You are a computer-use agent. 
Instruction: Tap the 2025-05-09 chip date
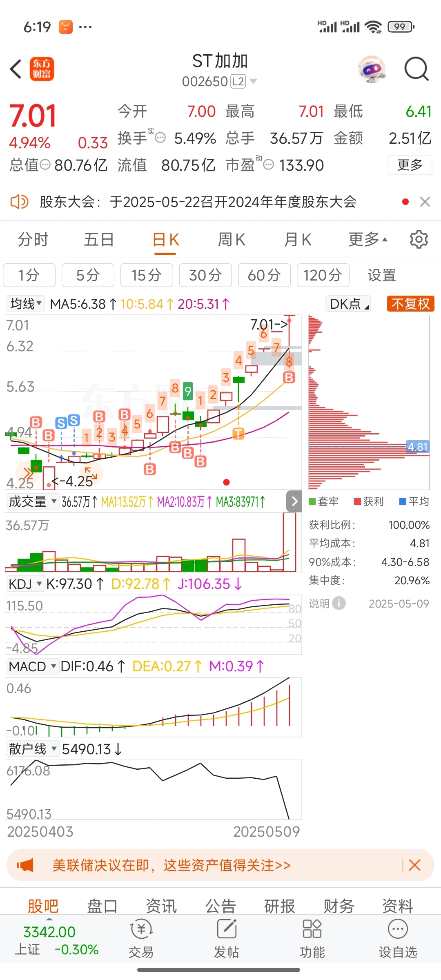coord(399,604)
